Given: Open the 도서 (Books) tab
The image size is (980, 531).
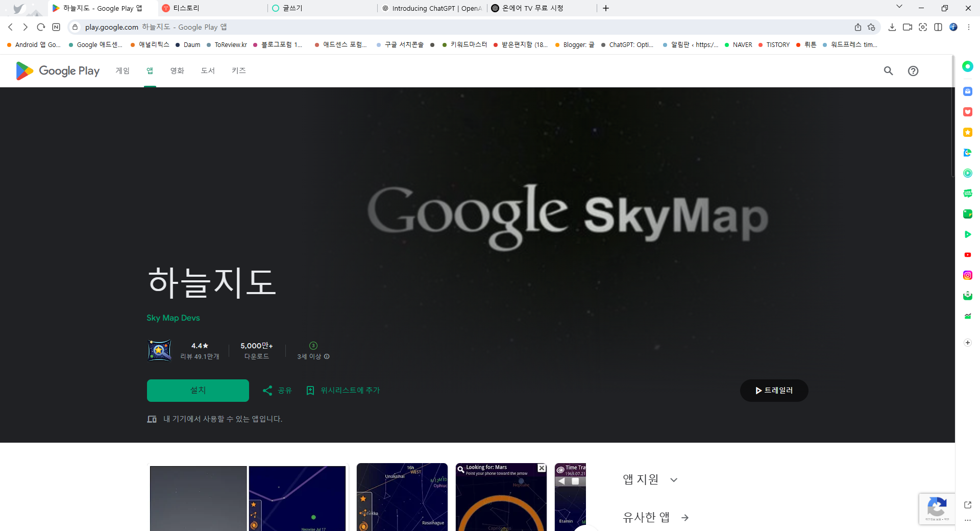Looking at the screenshot, I should [208, 71].
